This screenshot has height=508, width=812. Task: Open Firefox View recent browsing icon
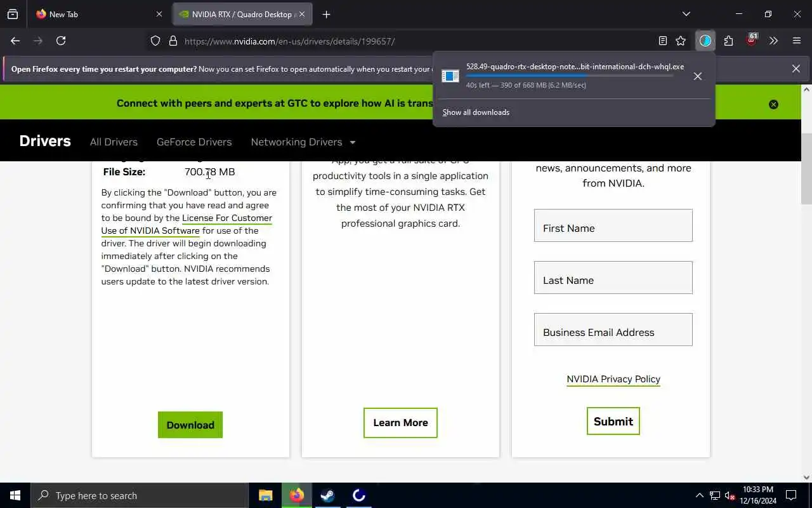(13, 14)
